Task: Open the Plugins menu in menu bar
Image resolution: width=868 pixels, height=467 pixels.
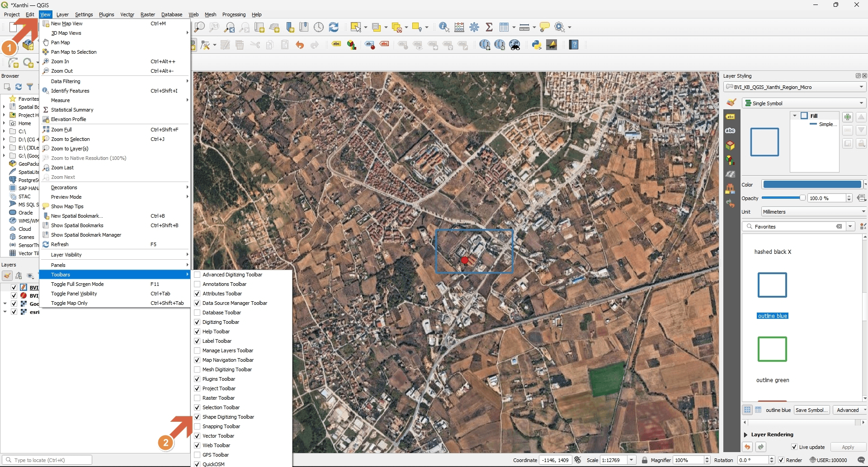Action: tap(107, 14)
